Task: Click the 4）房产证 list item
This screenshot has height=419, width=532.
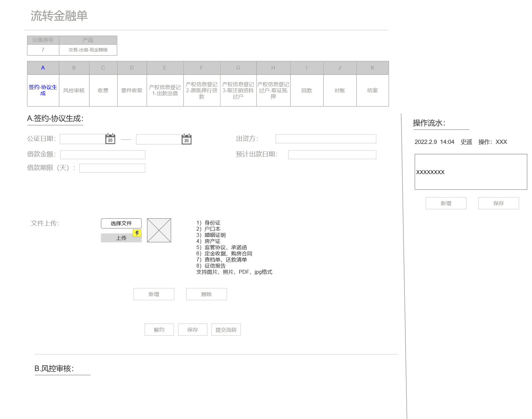Action: tap(208, 241)
